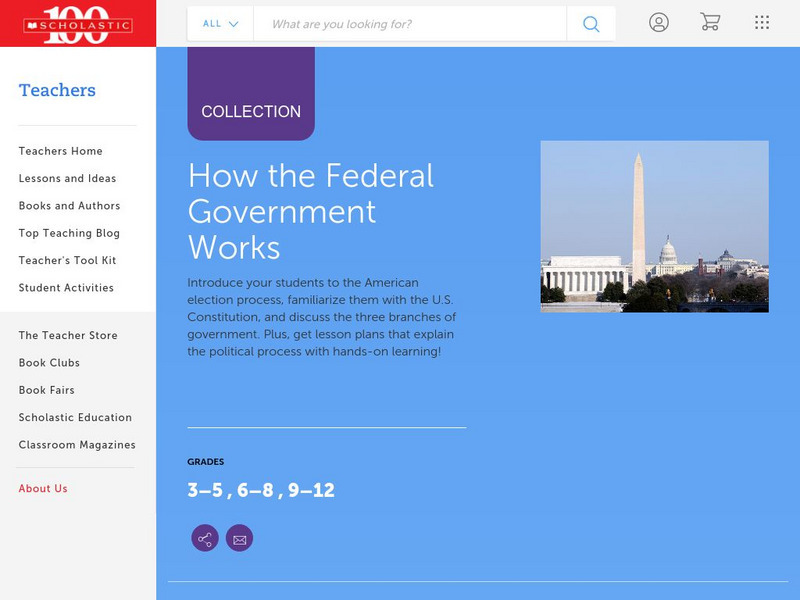Image resolution: width=800 pixels, height=600 pixels.
Task: View the shopping cart icon
Action: click(x=711, y=22)
